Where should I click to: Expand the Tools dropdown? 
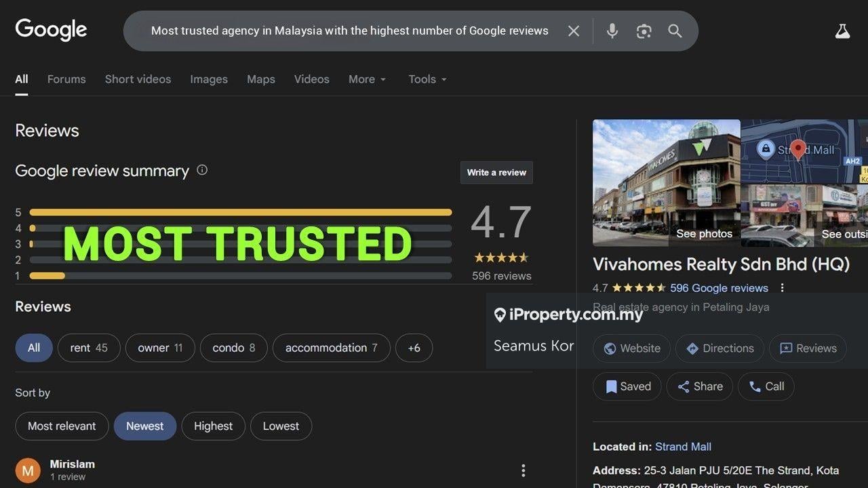click(x=427, y=79)
